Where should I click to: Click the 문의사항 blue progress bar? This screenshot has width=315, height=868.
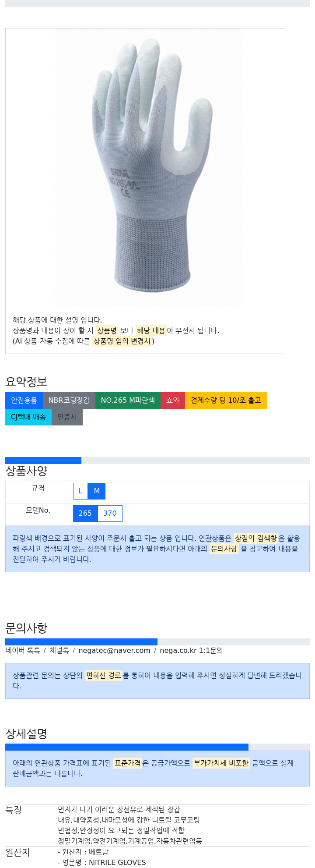(81, 642)
